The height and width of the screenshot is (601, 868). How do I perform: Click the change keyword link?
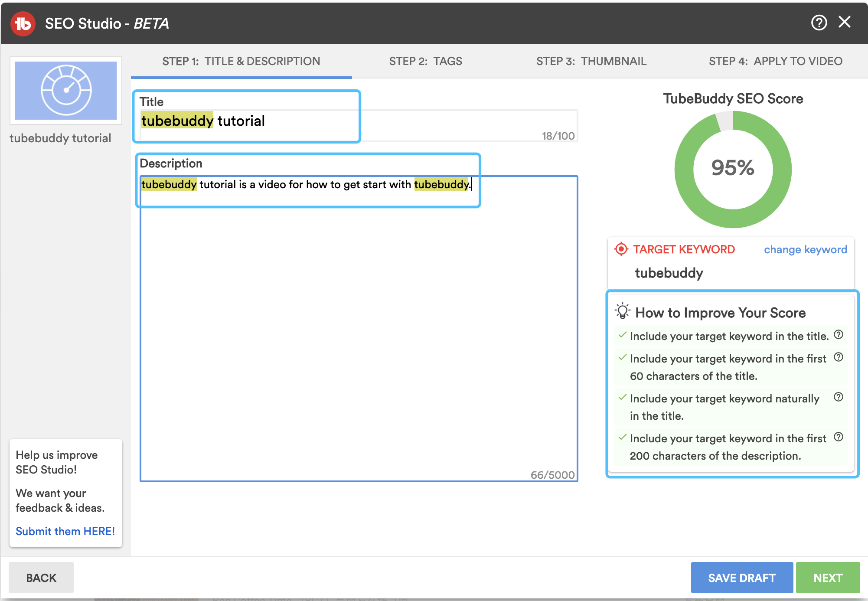point(805,249)
